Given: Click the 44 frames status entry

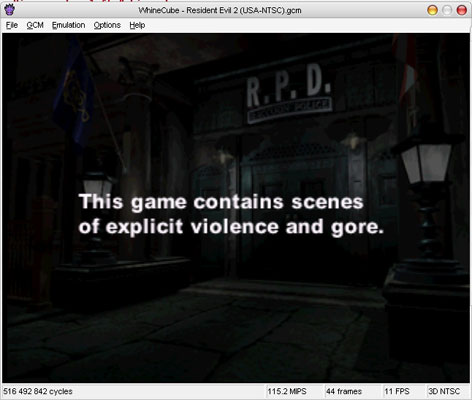Looking at the screenshot, I should 344,391.
